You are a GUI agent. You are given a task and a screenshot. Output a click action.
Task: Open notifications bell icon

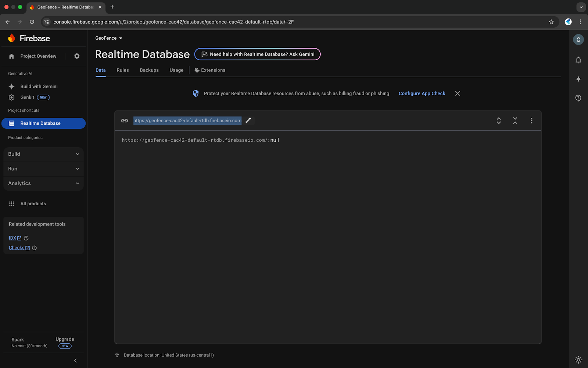tap(578, 60)
